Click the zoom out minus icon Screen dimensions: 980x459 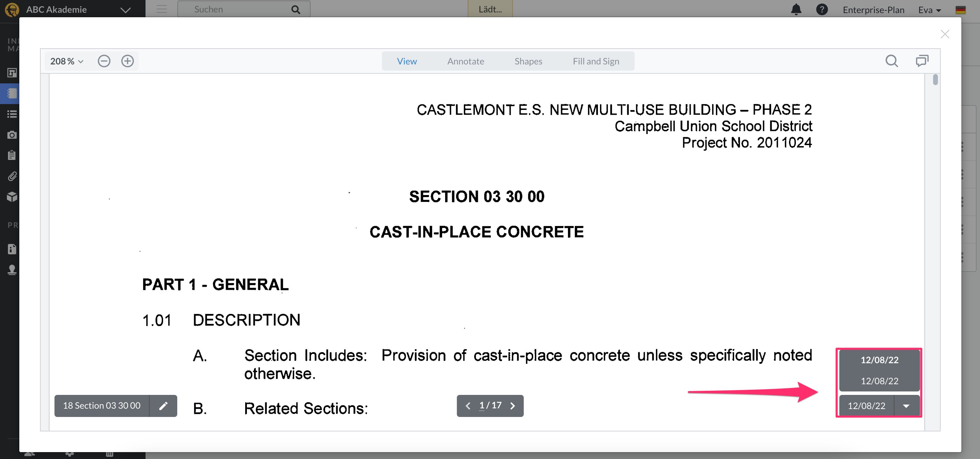pyautogui.click(x=104, y=61)
